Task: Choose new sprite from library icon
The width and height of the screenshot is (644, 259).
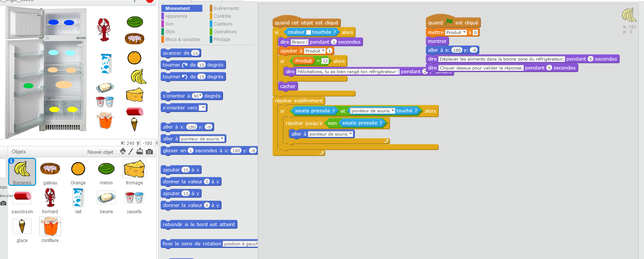Action: coord(123,151)
